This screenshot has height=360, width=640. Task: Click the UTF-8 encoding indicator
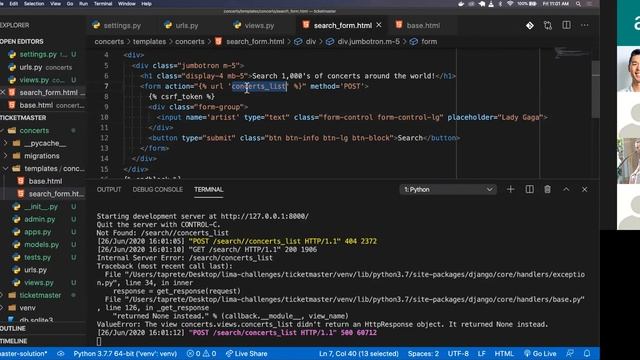click(458, 354)
